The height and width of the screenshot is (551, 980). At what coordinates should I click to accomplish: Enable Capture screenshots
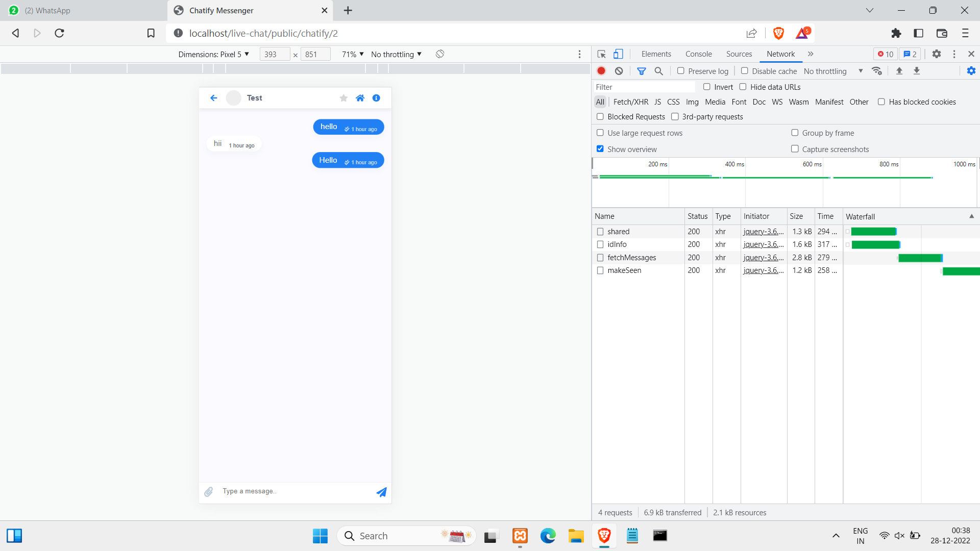[x=795, y=149]
